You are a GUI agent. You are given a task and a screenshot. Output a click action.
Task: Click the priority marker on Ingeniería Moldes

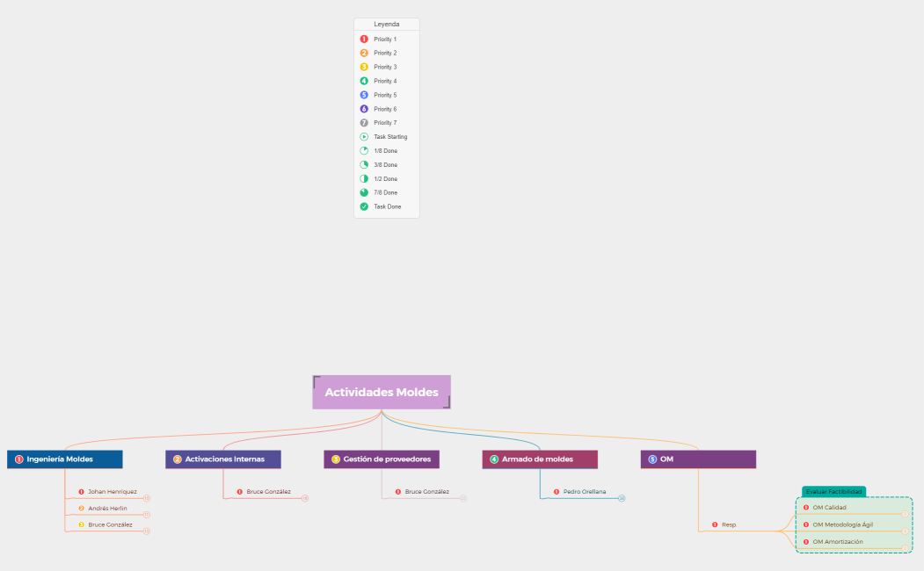[19, 459]
